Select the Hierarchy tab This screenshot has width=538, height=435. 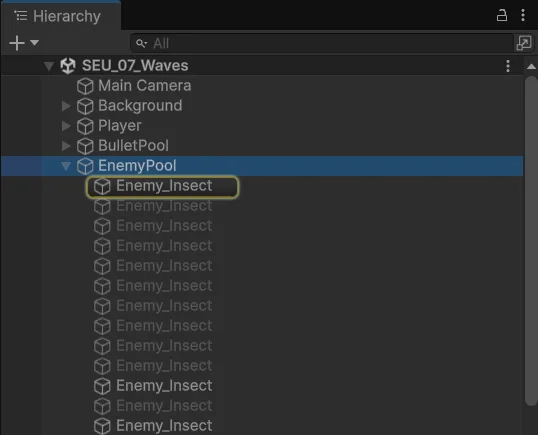point(60,16)
